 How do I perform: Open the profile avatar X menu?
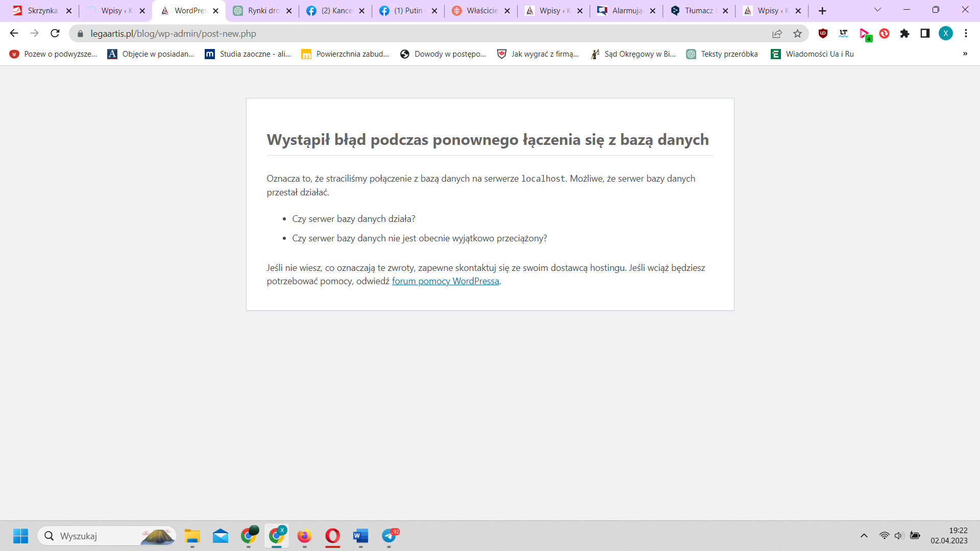pyautogui.click(x=945, y=34)
